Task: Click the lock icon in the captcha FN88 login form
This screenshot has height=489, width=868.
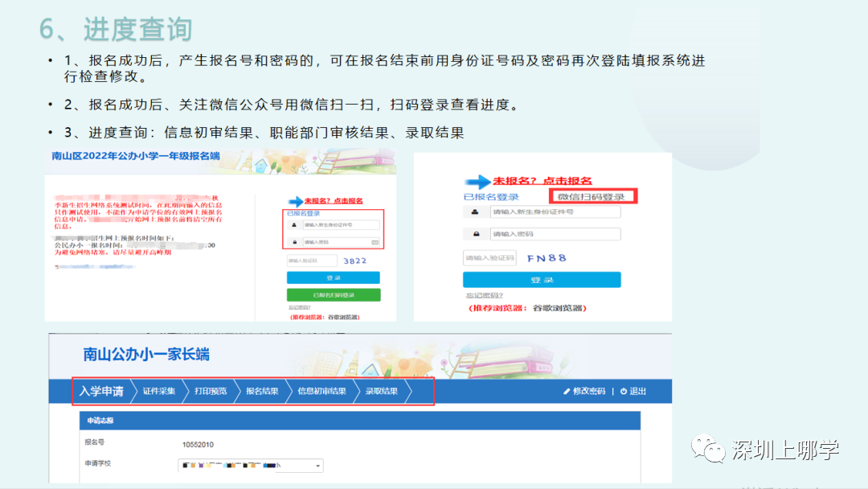Action: 476,234
